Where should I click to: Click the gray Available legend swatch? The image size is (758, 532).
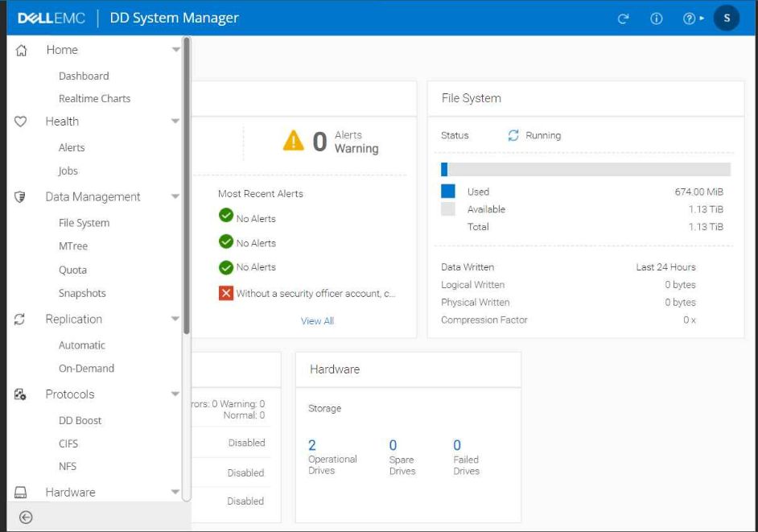click(448, 209)
